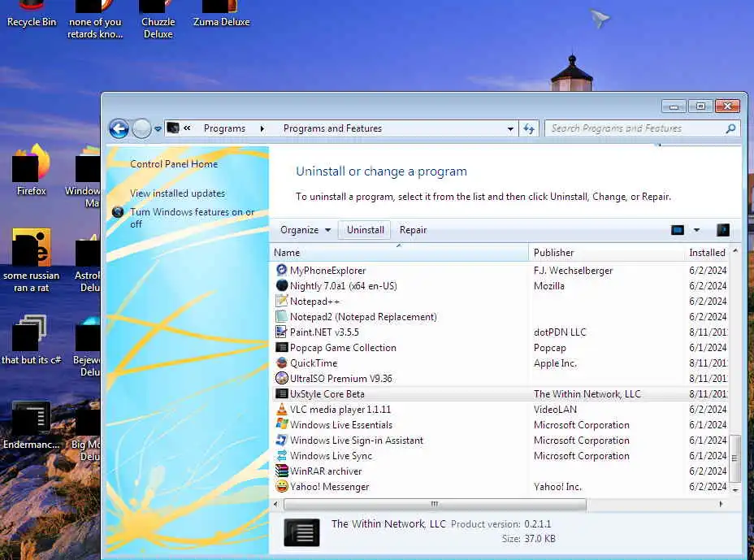This screenshot has height=560, width=754.
Task: Click the Uninstall toolbar button
Action: pyautogui.click(x=365, y=230)
